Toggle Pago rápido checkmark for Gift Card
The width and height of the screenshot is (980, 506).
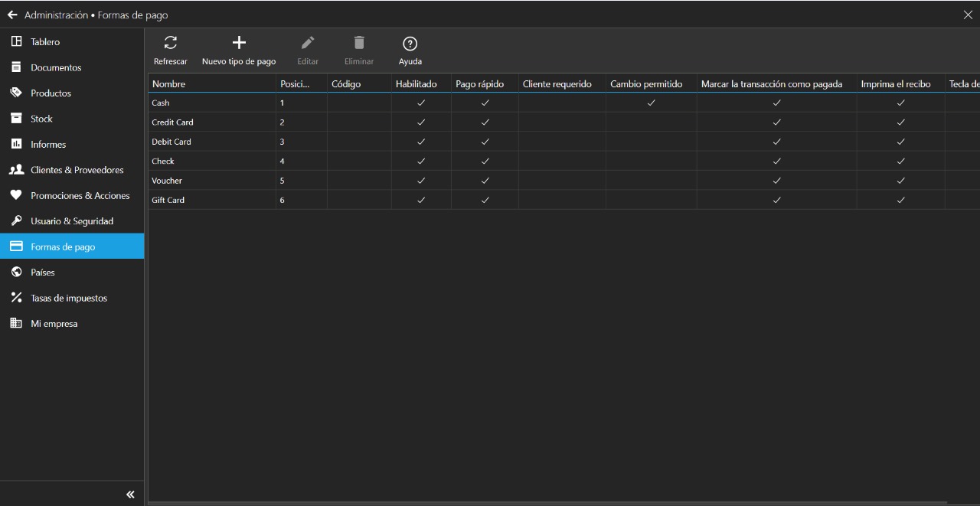pos(485,200)
